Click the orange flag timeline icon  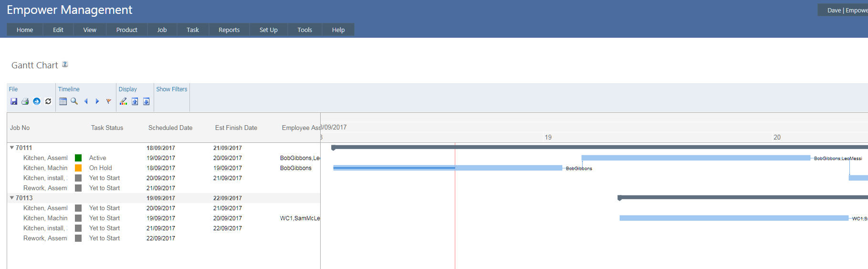(109, 101)
